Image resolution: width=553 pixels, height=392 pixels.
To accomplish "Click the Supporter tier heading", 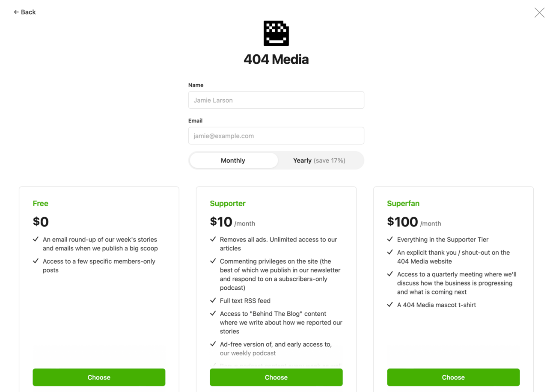I will (x=228, y=204).
